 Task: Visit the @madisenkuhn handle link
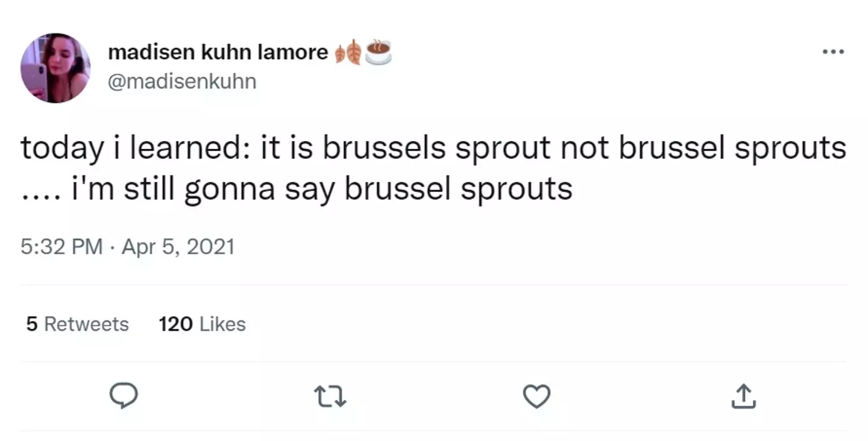pyautogui.click(x=182, y=81)
